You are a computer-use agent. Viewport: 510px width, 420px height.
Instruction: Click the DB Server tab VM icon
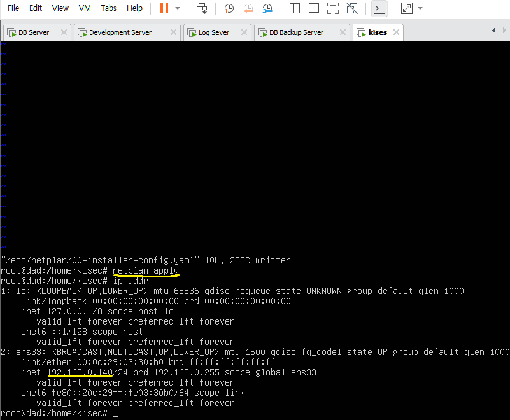click(x=11, y=32)
